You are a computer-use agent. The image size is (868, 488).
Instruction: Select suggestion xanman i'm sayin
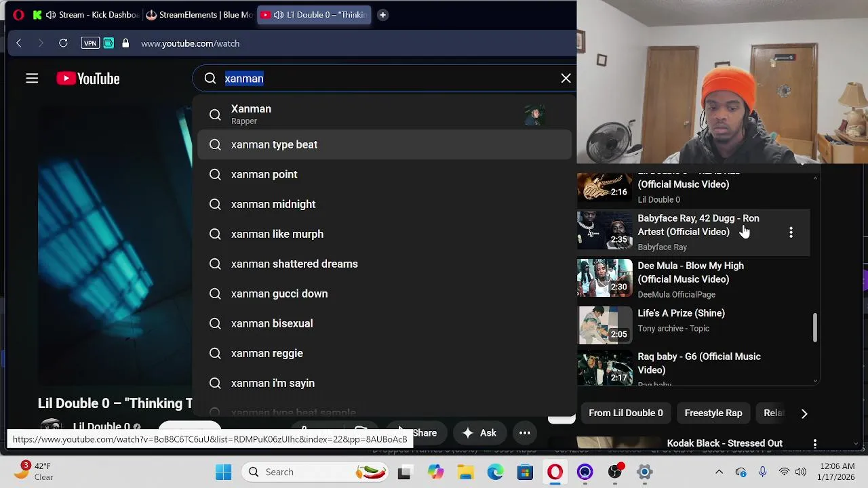(384, 383)
